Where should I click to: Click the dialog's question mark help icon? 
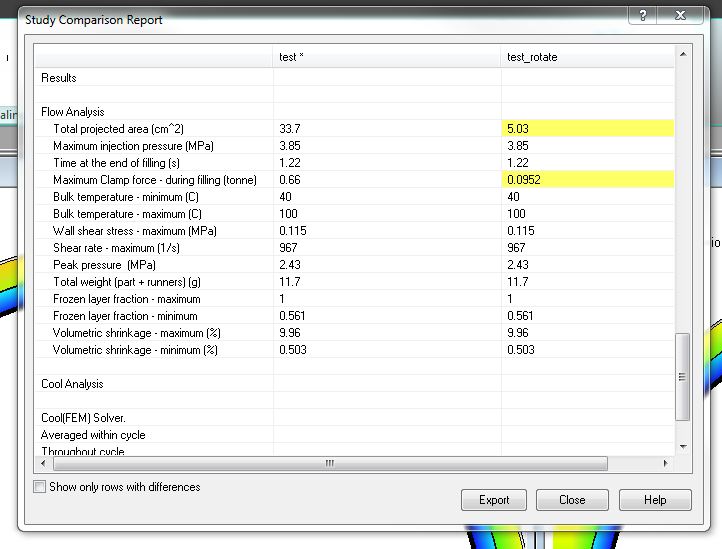[643, 16]
